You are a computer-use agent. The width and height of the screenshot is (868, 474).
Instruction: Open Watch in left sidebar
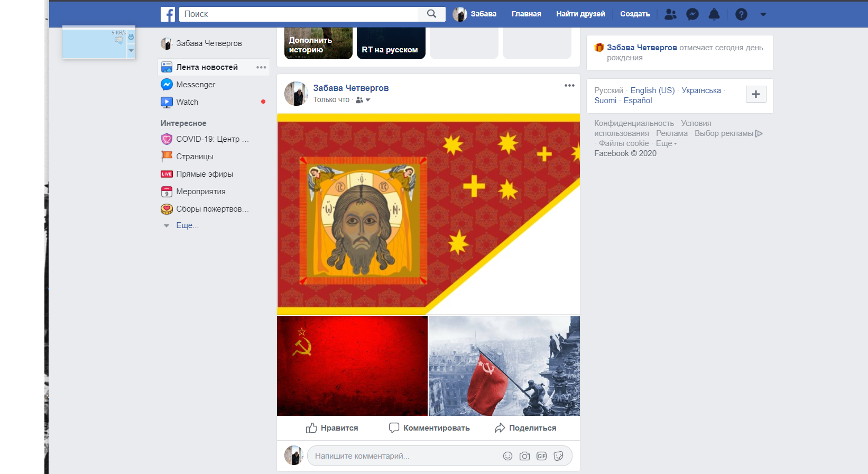coord(187,102)
